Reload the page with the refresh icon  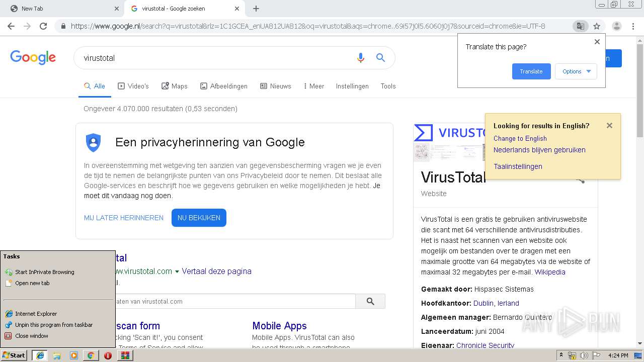(x=43, y=26)
